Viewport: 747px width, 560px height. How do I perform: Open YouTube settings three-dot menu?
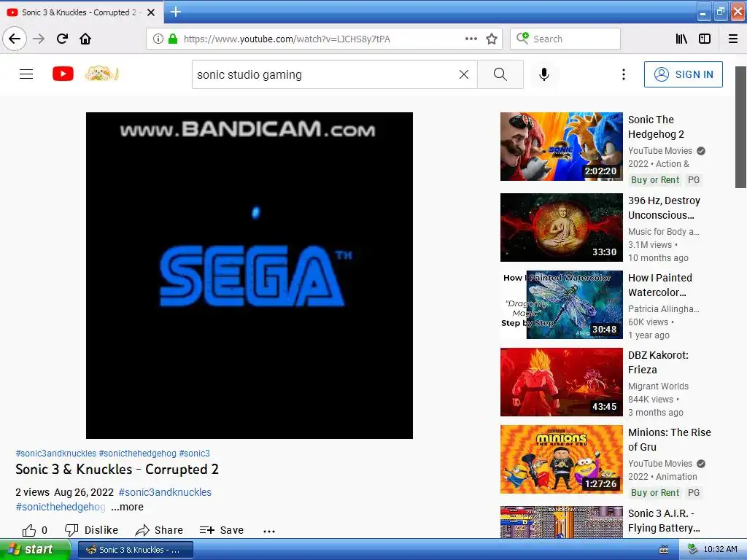coord(623,74)
